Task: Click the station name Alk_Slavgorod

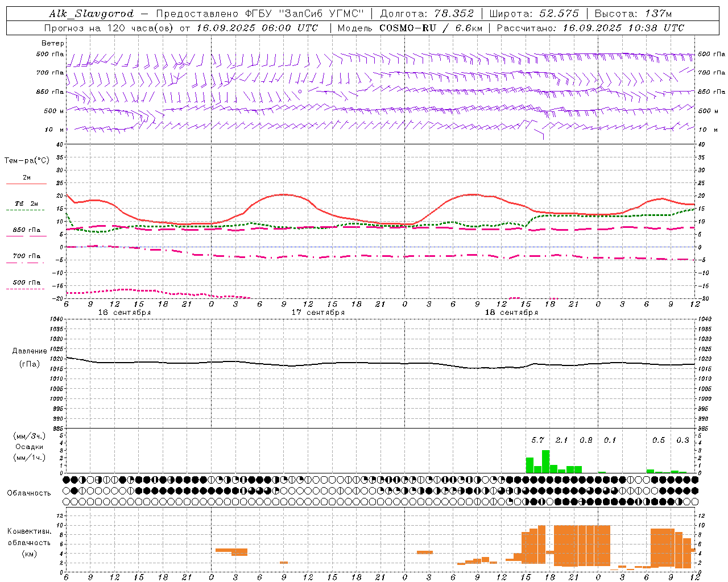Action: click(x=92, y=14)
